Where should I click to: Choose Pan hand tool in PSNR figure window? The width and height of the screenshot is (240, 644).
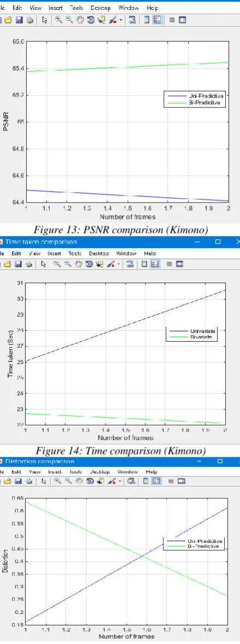[80, 19]
